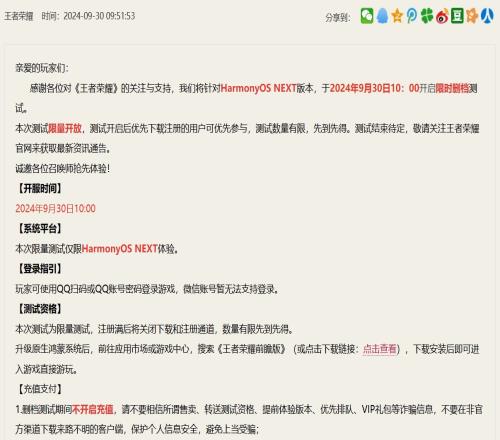
Task: Share the article to WeChat
Action: tap(367, 16)
